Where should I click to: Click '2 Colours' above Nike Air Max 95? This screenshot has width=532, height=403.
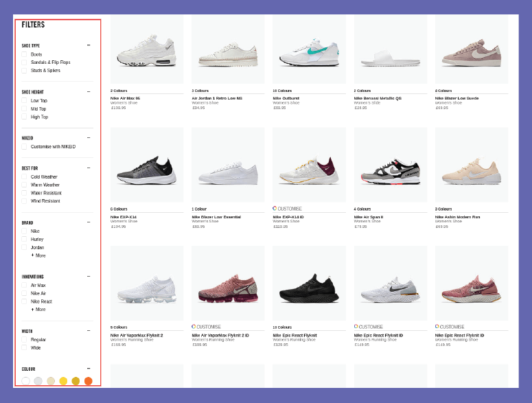[119, 91]
